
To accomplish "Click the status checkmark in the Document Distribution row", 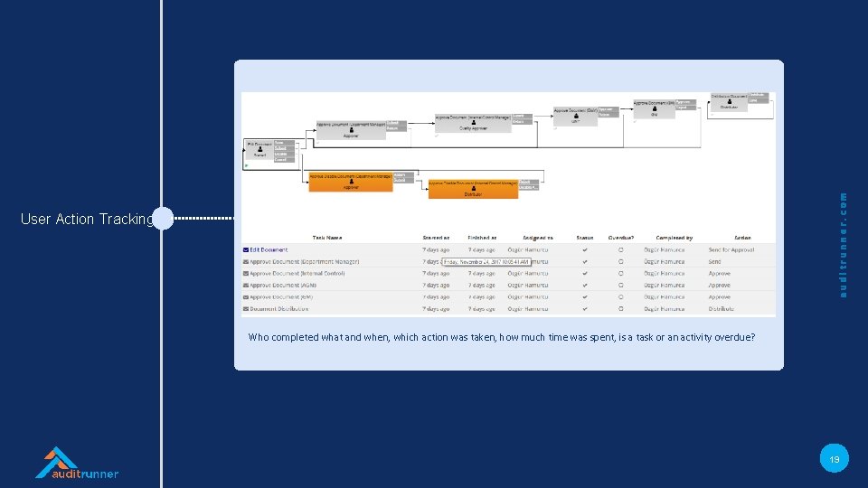I will click(585, 309).
